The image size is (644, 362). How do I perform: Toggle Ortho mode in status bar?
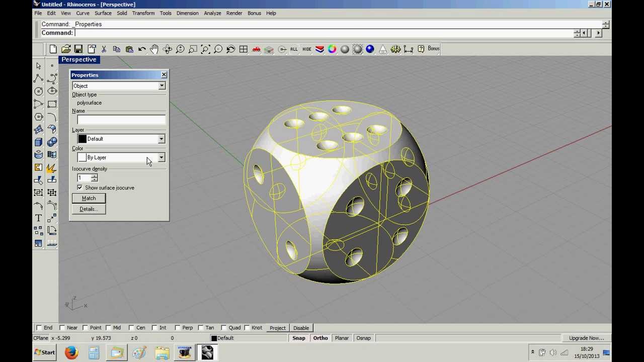click(x=320, y=338)
